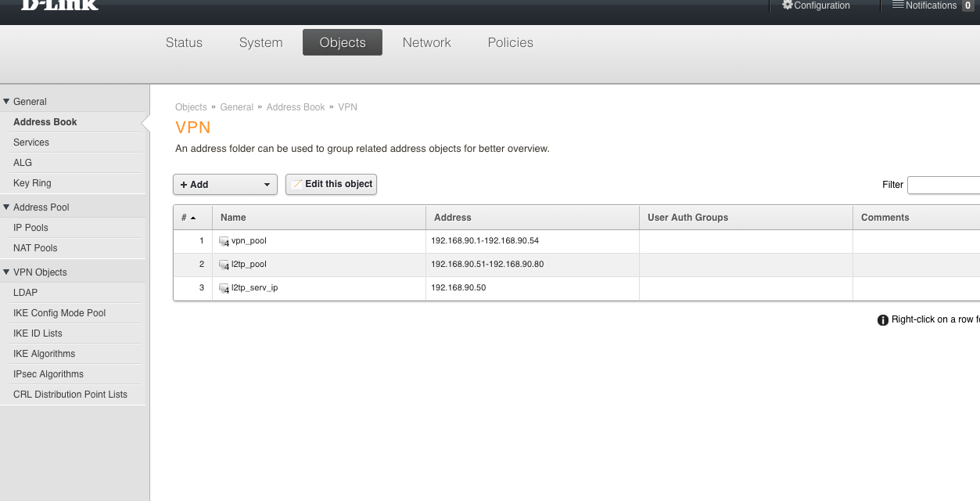
Task: Open IP Pools in the sidebar
Action: (31, 228)
